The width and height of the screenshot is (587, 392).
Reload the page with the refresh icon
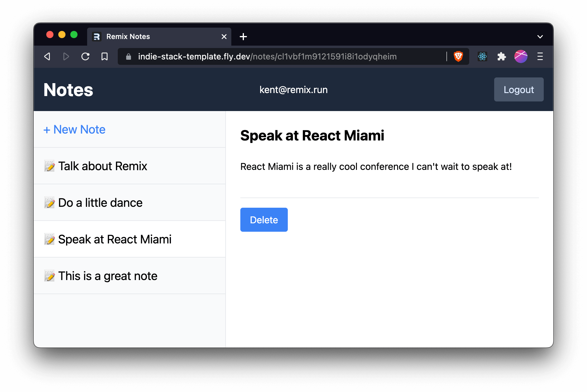click(85, 56)
